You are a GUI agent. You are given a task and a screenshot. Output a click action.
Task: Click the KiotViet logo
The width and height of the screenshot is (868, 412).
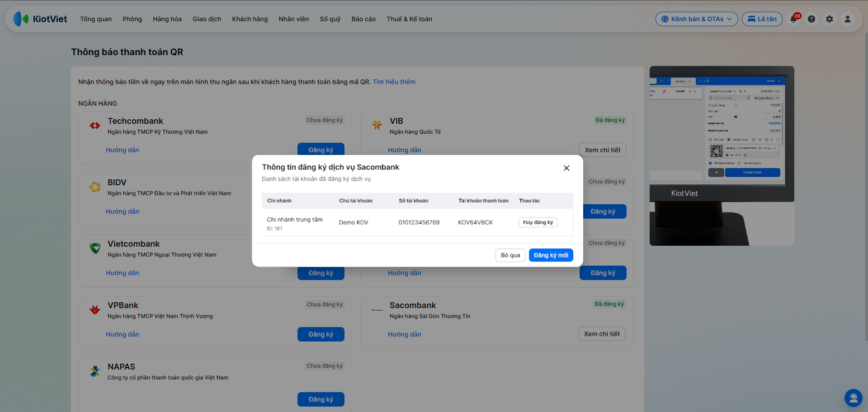coord(40,19)
